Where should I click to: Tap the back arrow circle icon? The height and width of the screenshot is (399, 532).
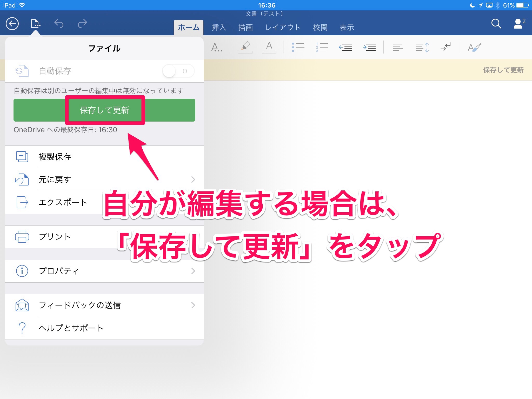(12, 24)
